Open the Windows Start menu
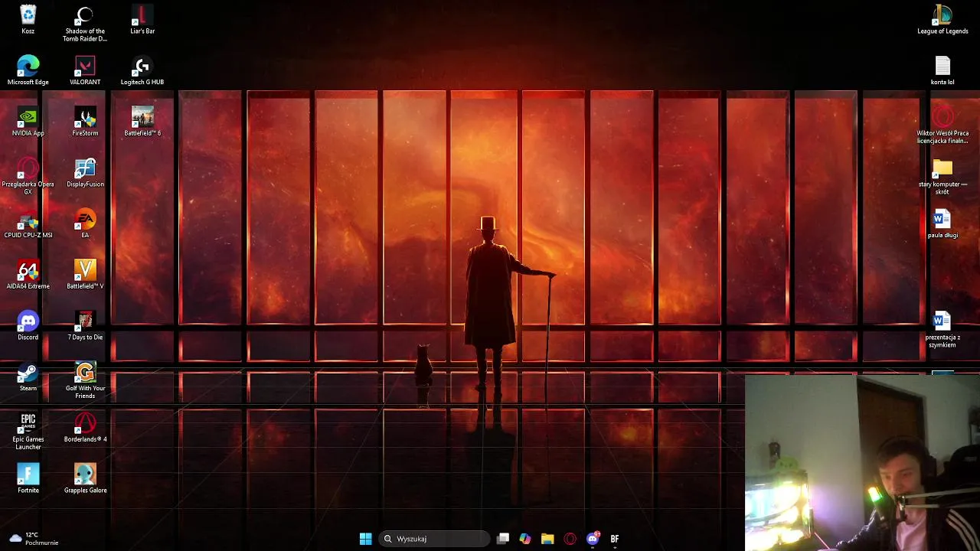Image resolution: width=980 pixels, height=551 pixels. click(x=365, y=539)
